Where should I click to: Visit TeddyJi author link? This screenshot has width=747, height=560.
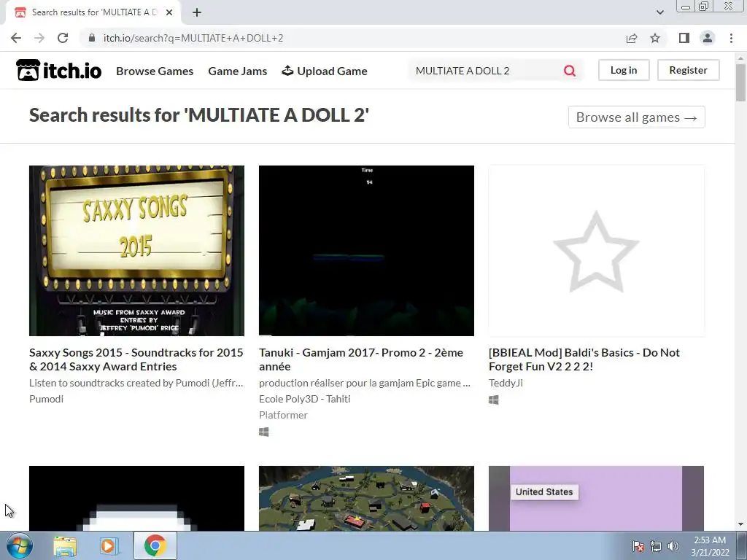point(506,383)
